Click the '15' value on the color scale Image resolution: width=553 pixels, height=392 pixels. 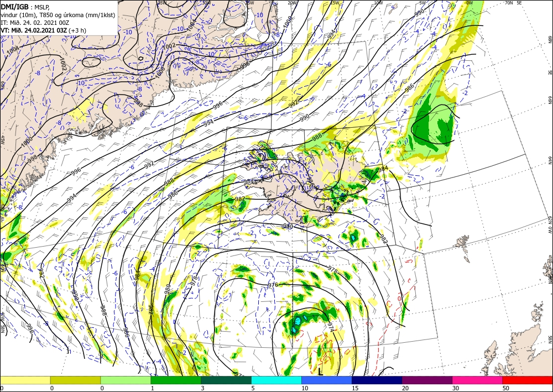[355, 388]
